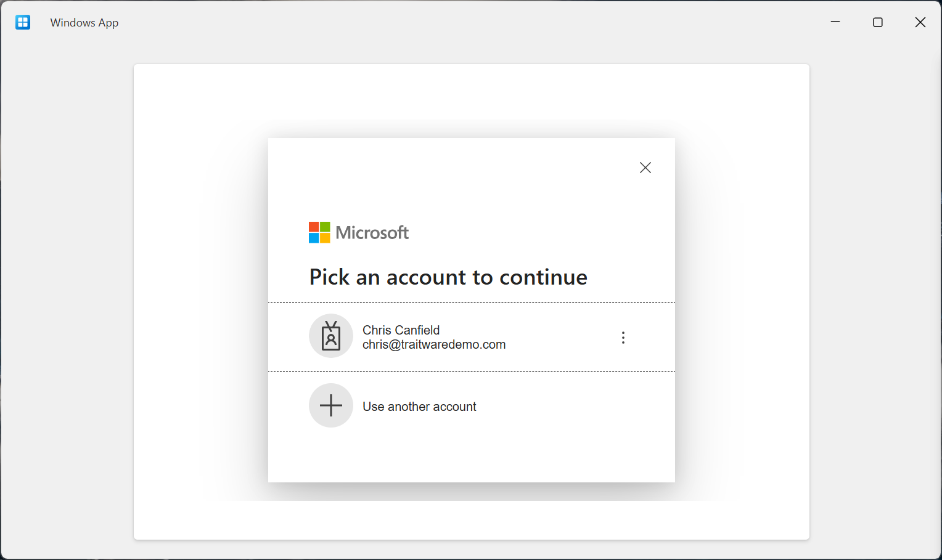942x560 pixels.
Task: Click the Chris Canfield badge avatar icon
Action: pyautogui.click(x=331, y=336)
